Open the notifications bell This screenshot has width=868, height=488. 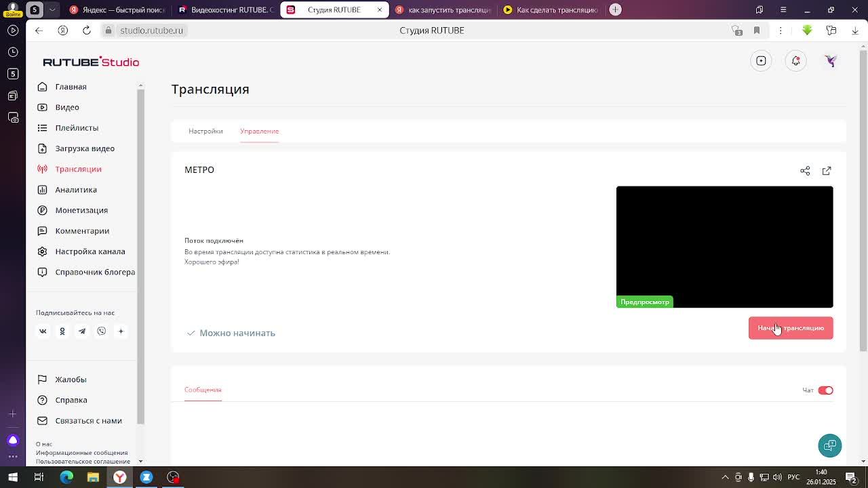795,61
